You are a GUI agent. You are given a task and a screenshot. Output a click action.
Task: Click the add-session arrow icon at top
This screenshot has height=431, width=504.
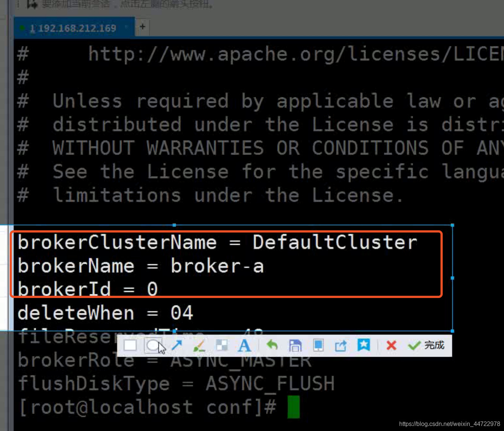tap(32, 4)
